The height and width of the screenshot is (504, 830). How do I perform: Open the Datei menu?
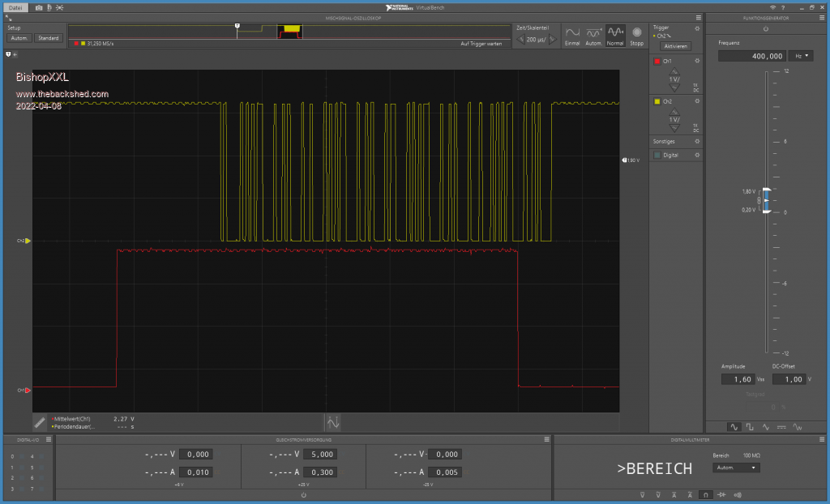click(15, 7)
